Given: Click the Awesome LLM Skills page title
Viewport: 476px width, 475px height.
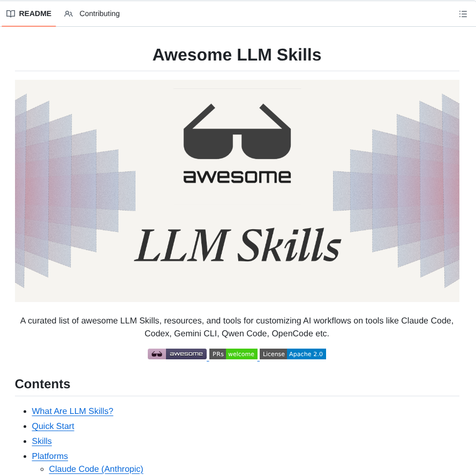Looking at the screenshot, I should (237, 55).
